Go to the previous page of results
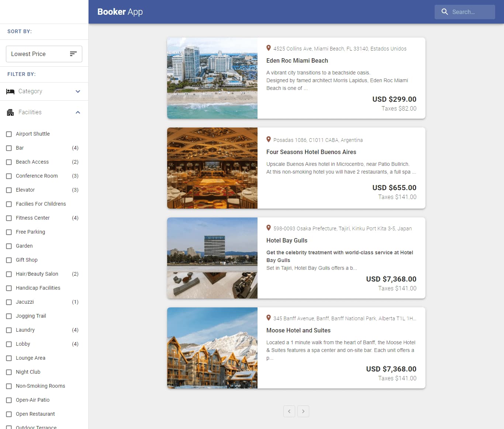The width and height of the screenshot is (504, 429). [289, 411]
